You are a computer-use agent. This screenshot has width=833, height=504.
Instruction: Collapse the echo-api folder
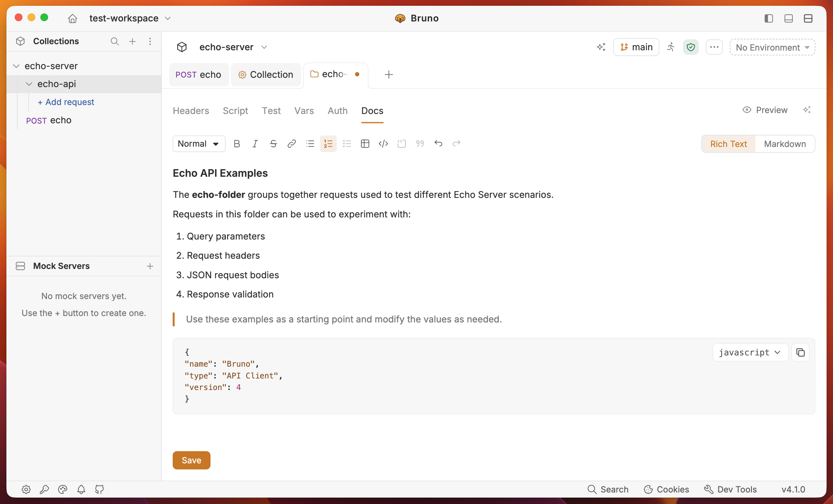tap(29, 84)
